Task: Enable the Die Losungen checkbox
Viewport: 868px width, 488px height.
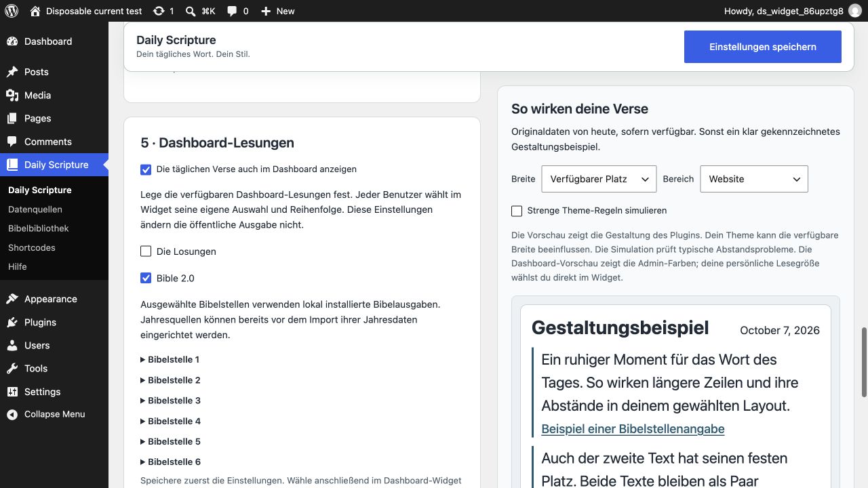Action: tap(146, 251)
